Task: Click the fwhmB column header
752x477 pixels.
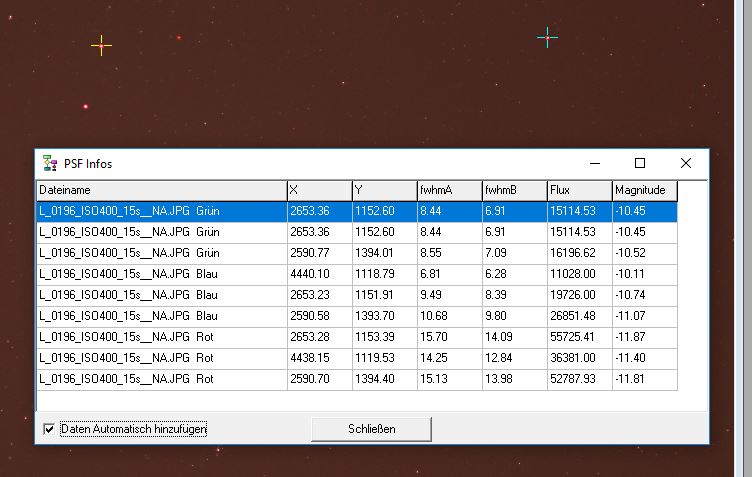Action: (x=513, y=190)
